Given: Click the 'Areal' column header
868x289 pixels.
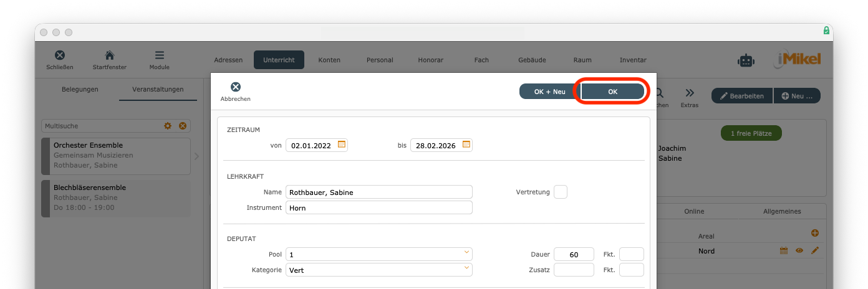Looking at the screenshot, I should click(x=706, y=236).
